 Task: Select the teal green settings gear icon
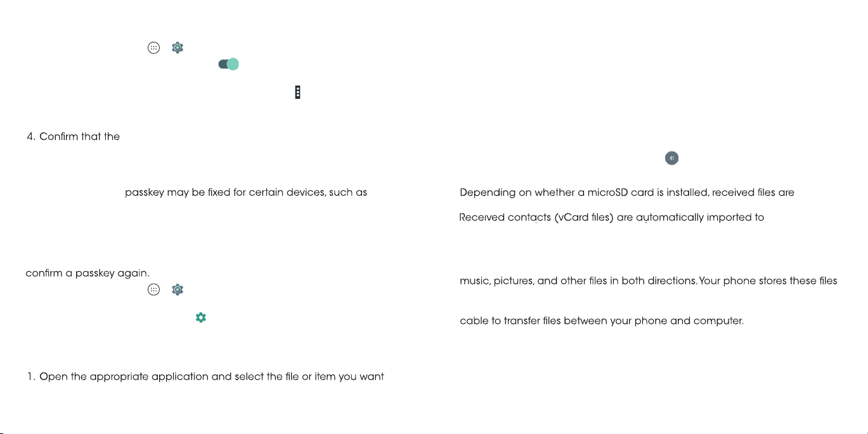(x=201, y=317)
